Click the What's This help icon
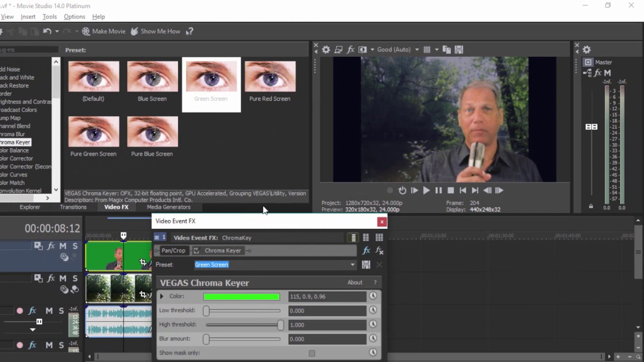 pos(190,31)
